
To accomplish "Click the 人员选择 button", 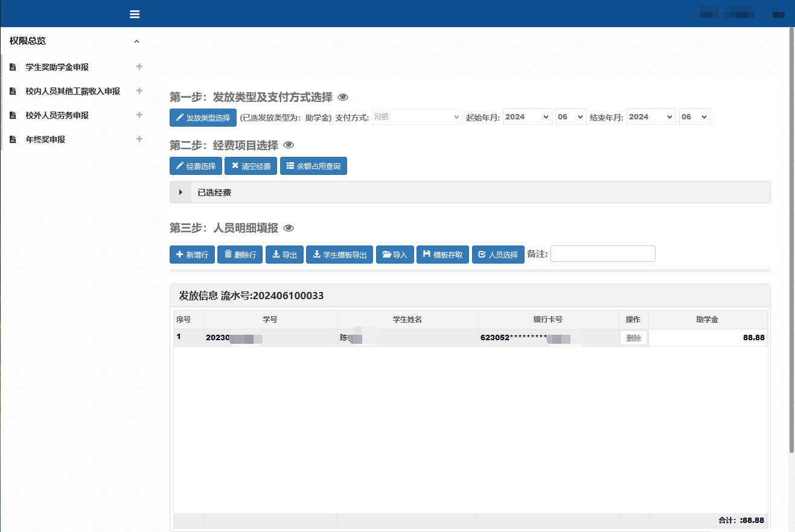I will click(498, 255).
